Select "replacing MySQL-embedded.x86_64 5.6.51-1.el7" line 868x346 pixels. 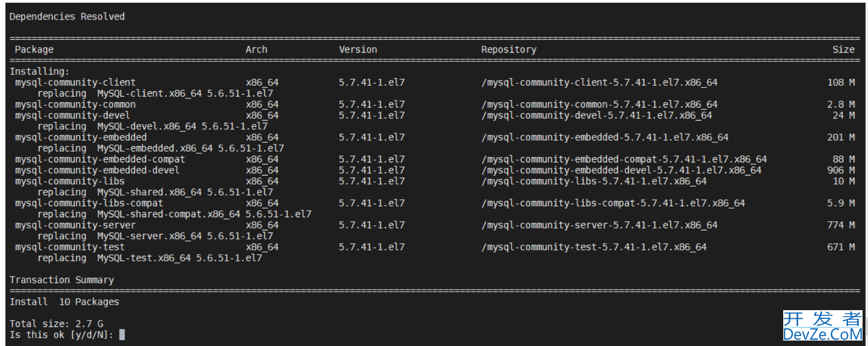tap(160, 148)
